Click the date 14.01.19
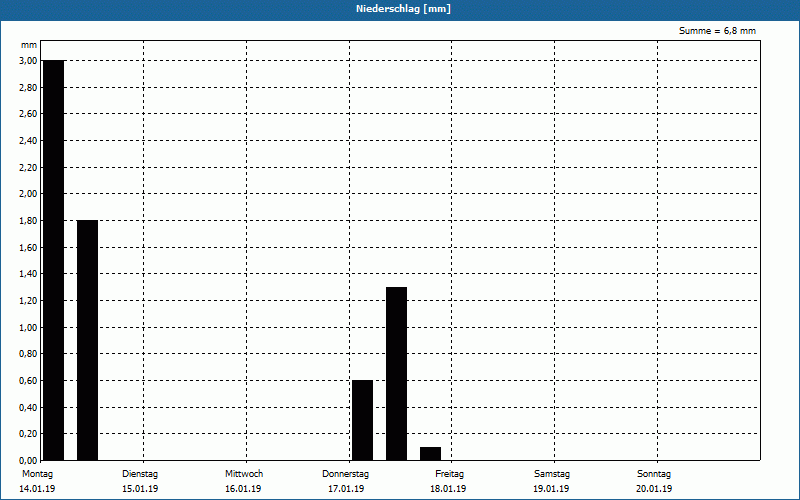 point(37,489)
